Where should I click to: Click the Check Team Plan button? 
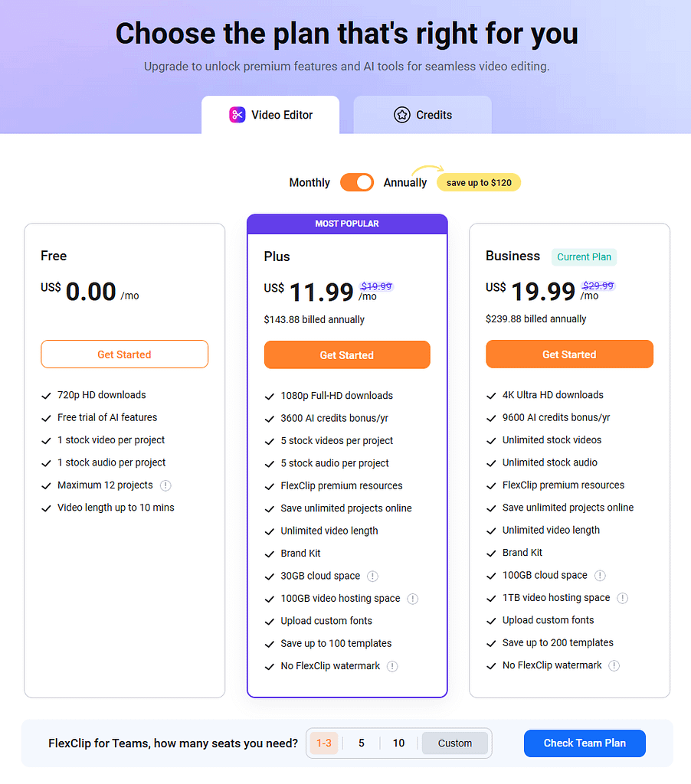585,743
